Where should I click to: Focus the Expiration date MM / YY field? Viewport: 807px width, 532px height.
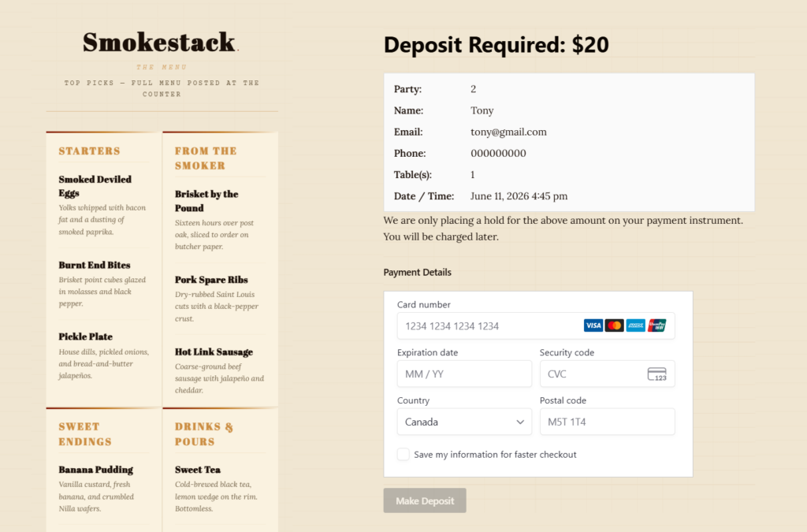tap(464, 374)
